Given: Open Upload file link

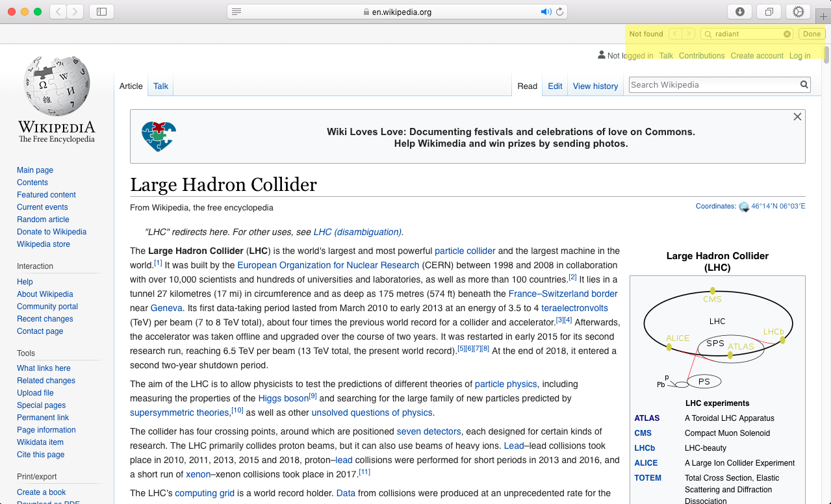Looking at the screenshot, I should tap(35, 393).
